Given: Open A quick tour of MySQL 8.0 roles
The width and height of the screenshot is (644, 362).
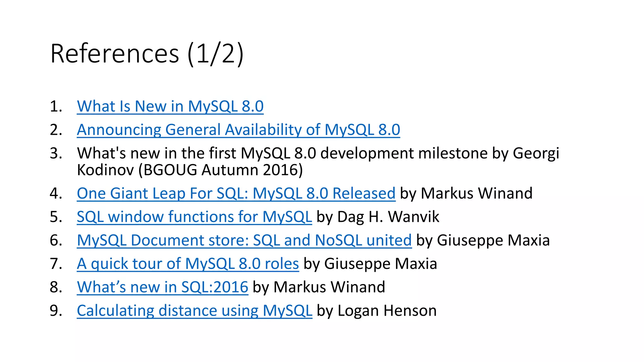Looking at the screenshot, I should [x=188, y=264].
